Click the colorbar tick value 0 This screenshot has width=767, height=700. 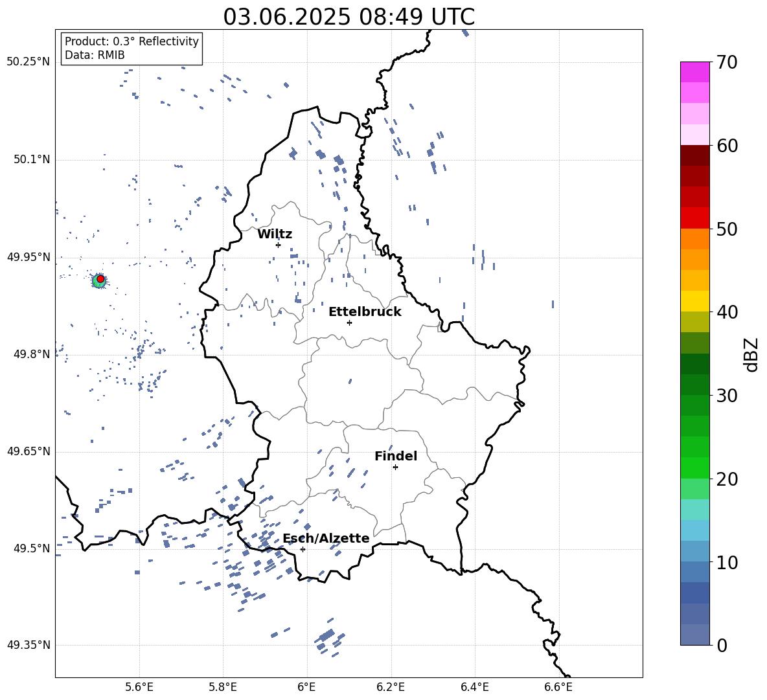click(x=722, y=646)
